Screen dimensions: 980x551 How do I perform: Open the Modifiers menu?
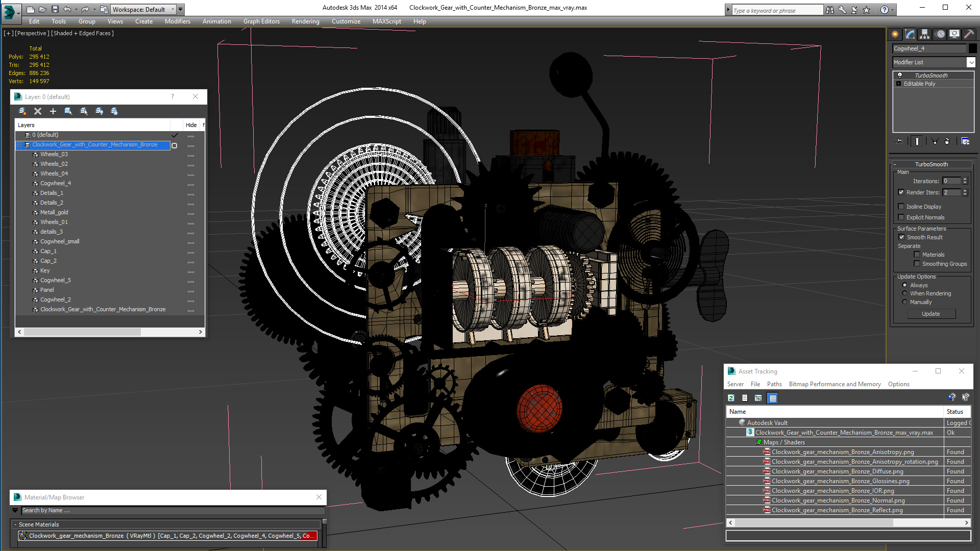[x=177, y=21]
